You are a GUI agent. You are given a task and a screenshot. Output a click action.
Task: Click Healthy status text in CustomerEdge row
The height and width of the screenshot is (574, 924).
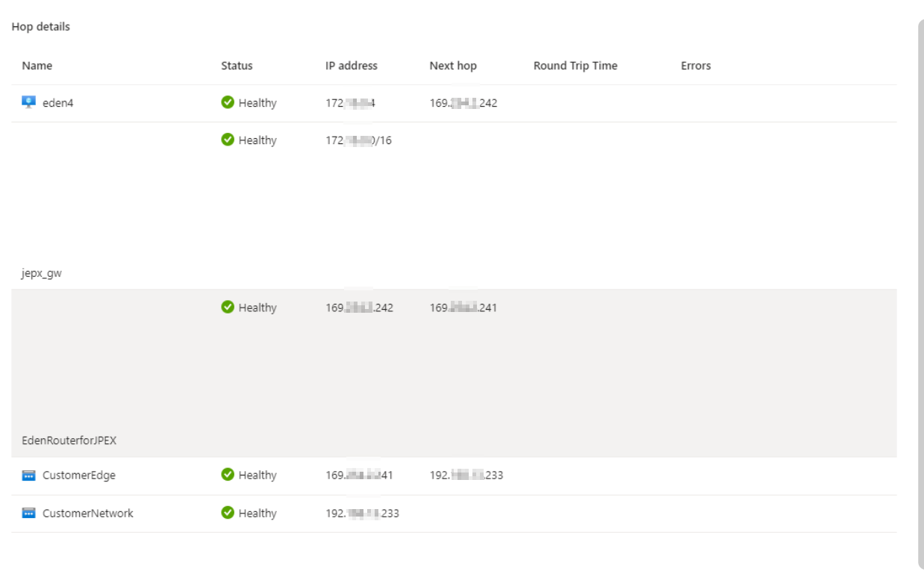click(x=257, y=475)
